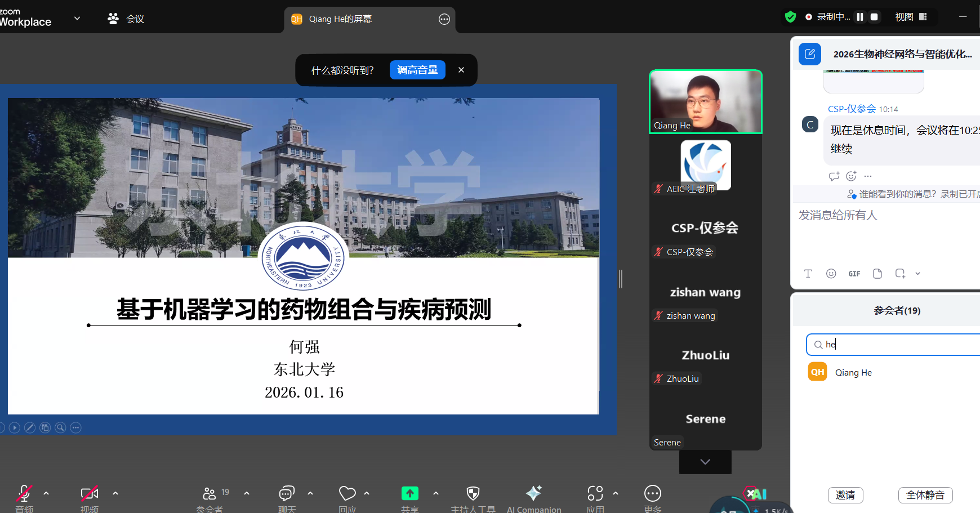Viewport: 980px width, 513px height.
Task: Stop the meeting recording
Action: tap(874, 17)
